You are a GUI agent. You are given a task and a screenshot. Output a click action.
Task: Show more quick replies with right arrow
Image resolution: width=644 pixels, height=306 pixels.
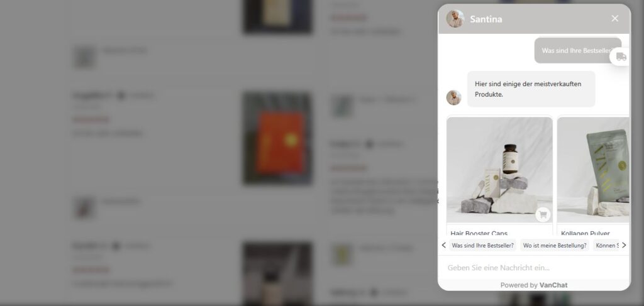pyautogui.click(x=624, y=245)
